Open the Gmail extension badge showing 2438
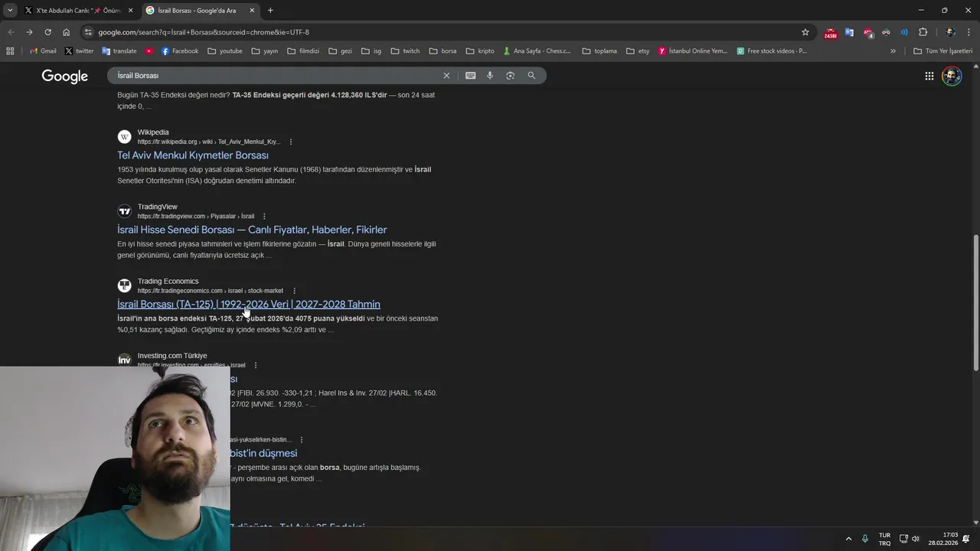The height and width of the screenshot is (551, 980). [831, 33]
